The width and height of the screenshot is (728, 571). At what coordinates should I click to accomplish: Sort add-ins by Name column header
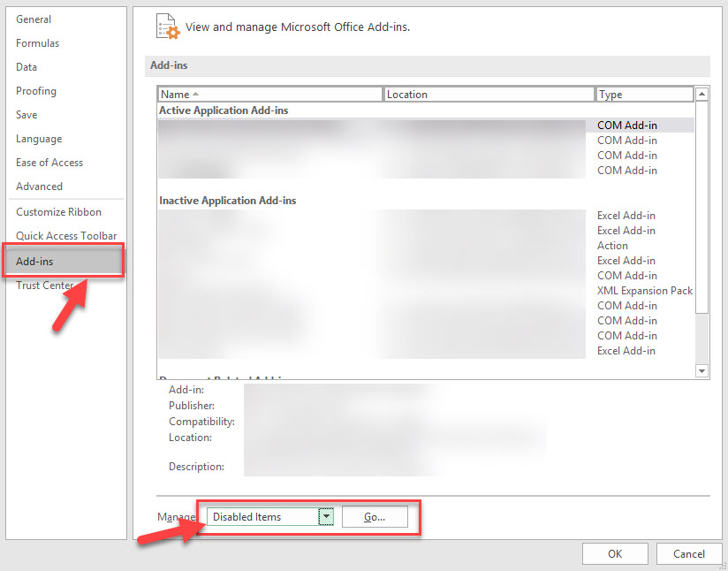[270, 95]
